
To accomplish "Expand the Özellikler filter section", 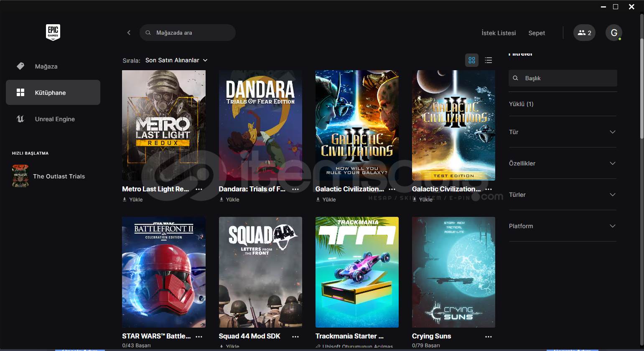I will tap(562, 163).
